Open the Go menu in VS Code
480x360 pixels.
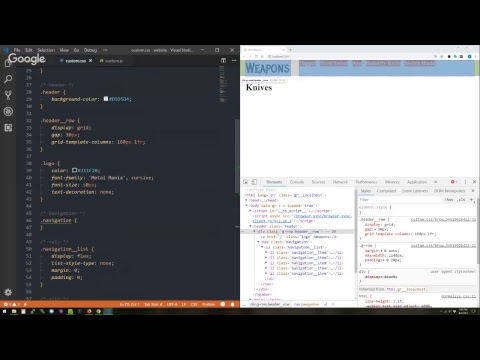tap(76, 50)
